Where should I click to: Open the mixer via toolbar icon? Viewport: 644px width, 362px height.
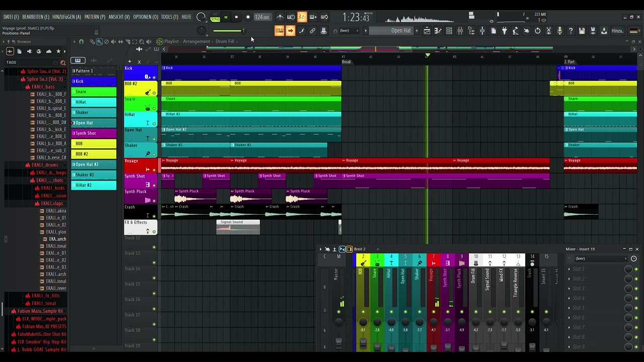[x=460, y=31]
